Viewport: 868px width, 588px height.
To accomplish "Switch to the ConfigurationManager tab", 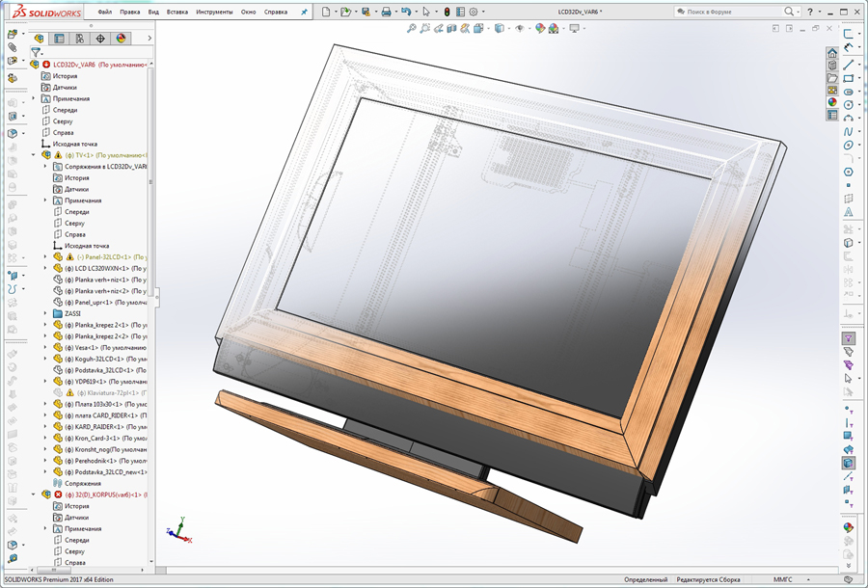I will pyautogui.click(x=81, y=38).
